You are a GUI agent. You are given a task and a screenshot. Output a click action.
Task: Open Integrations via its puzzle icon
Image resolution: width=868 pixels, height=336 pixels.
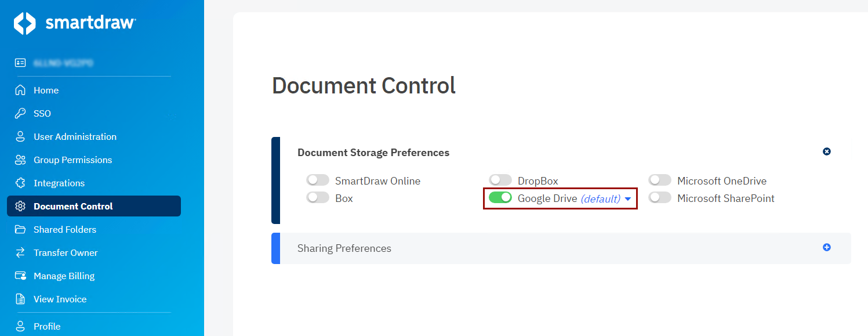pyautogui.click(x=20, y=183)
